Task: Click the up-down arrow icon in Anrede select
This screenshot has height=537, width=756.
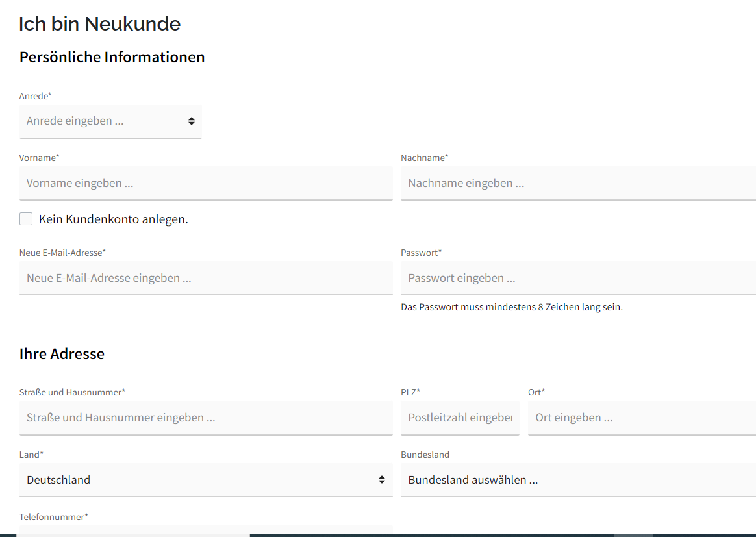Action: (192, 121)
